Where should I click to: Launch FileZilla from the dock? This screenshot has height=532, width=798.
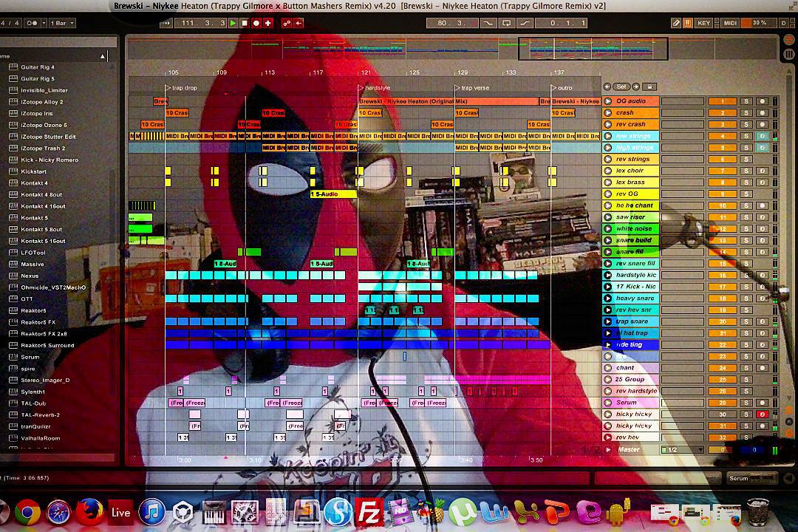(369, 512)
